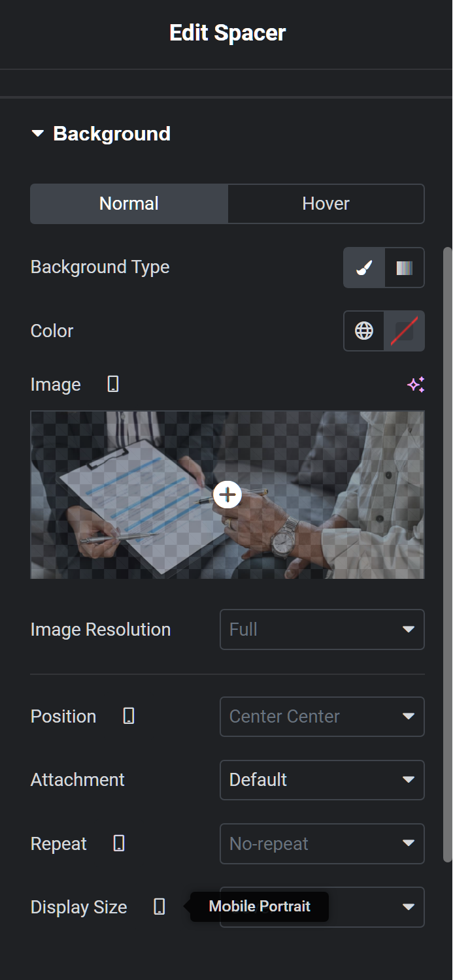The image size is (453, 980).
Task: Collapse the Background section
Action: click(38, 134)
